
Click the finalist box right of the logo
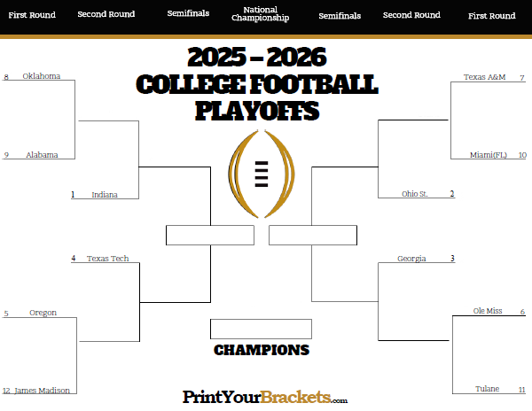(313, 235)
